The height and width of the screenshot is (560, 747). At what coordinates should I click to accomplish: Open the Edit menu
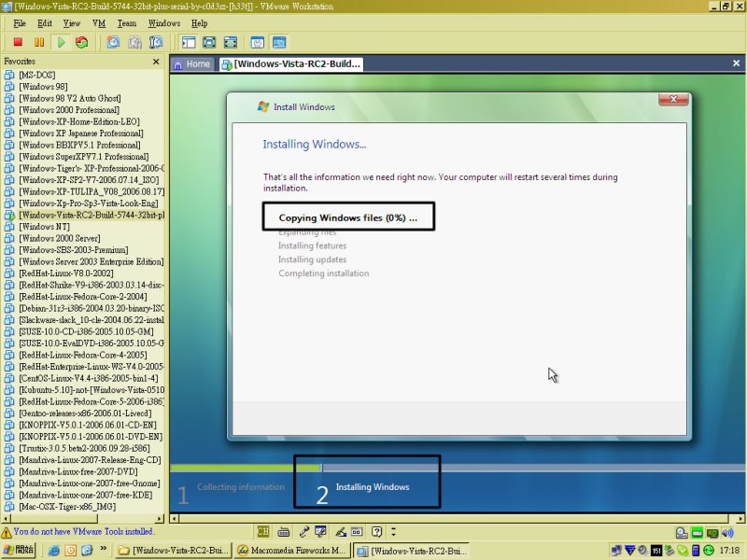point(44,23)
